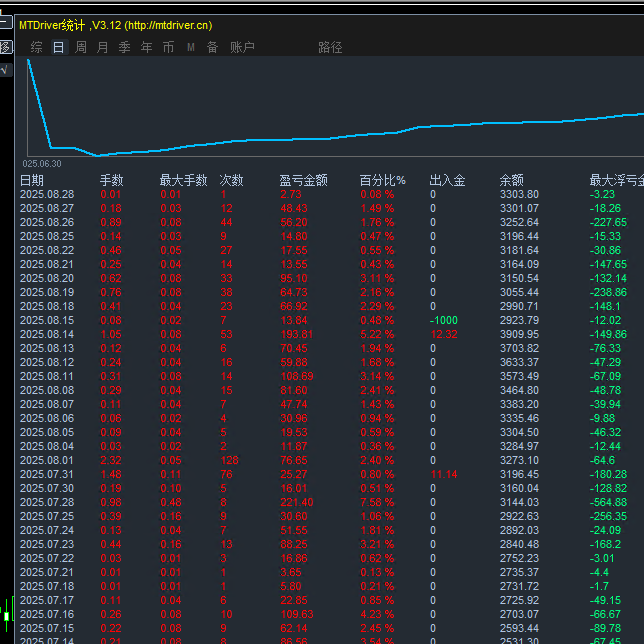The width and height of the screenshot is (644, 644).
Task: Click the 025.06.30 chart date label
Action: 42,163
